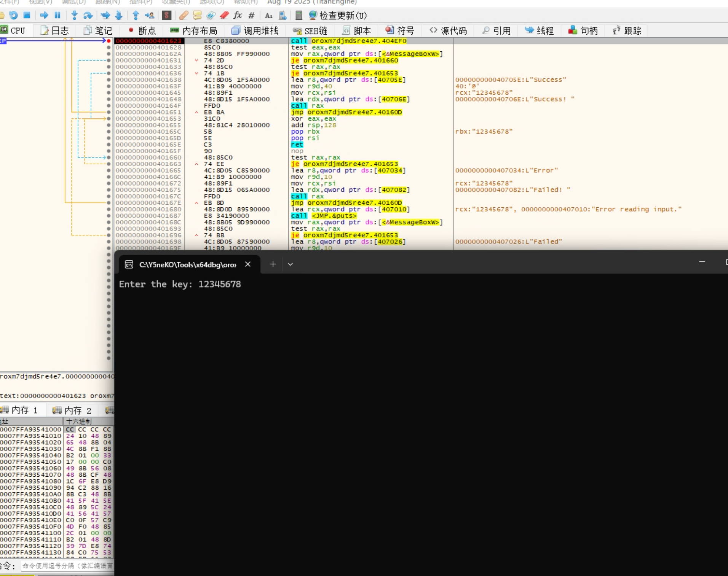Open the 笔记 notes tab
The image size is (728, 576).
tap(98, 30)
